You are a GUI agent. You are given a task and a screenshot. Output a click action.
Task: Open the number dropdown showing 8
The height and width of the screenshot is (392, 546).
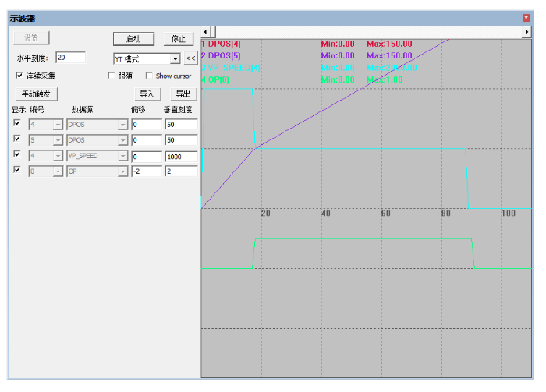58,171
